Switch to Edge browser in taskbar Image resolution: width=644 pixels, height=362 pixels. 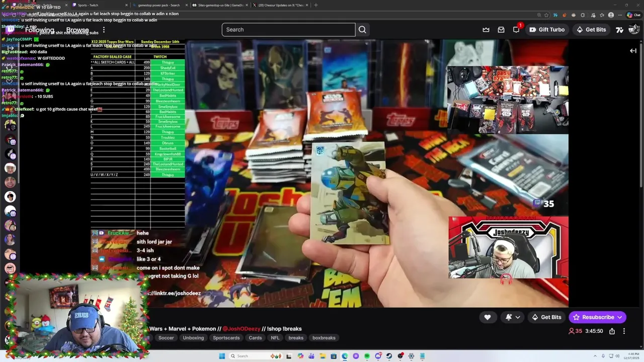point(345,356)
